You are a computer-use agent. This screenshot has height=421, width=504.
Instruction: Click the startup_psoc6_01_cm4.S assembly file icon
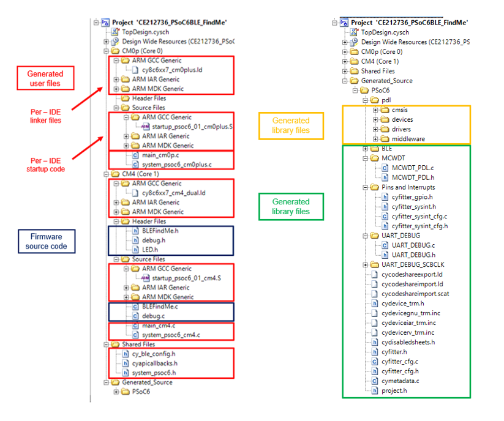pyautogui.click(x=145, y=278)
